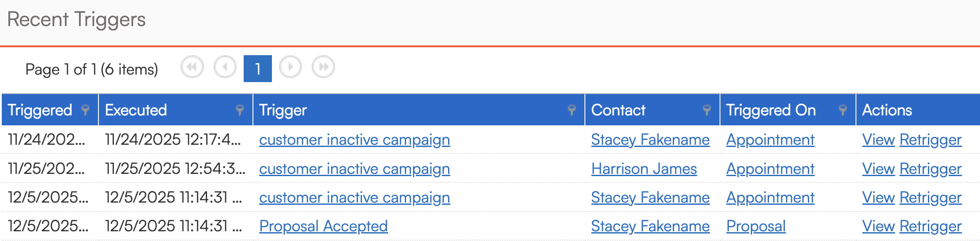Screen dimensions: 980x241
Task: Open filter pin on Trigger column
Action: click(572, 110)
